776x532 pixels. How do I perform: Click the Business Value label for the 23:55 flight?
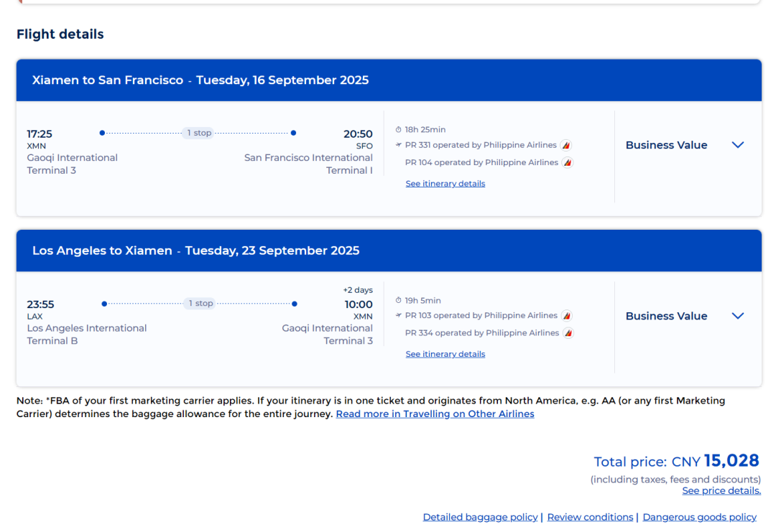(666, 316)
